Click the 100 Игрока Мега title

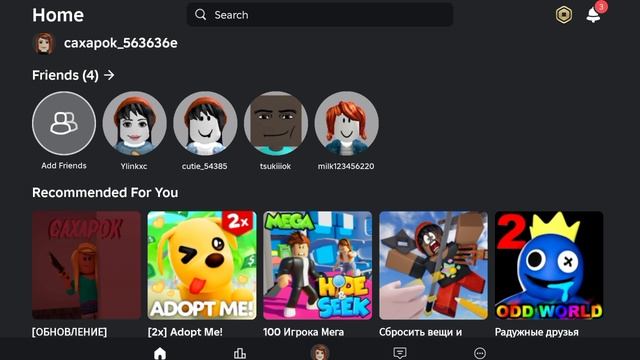[303, 332]
